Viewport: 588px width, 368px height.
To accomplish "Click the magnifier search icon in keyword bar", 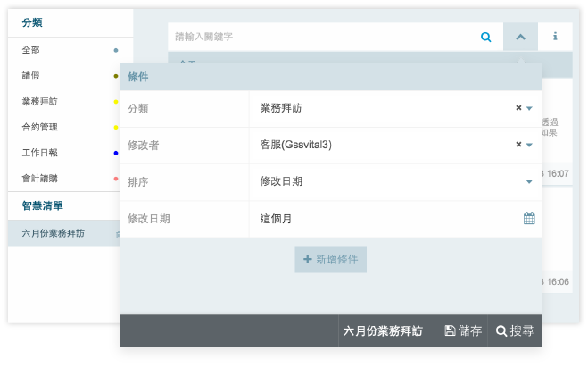I will pyautogui.click(x=486, y=37).
